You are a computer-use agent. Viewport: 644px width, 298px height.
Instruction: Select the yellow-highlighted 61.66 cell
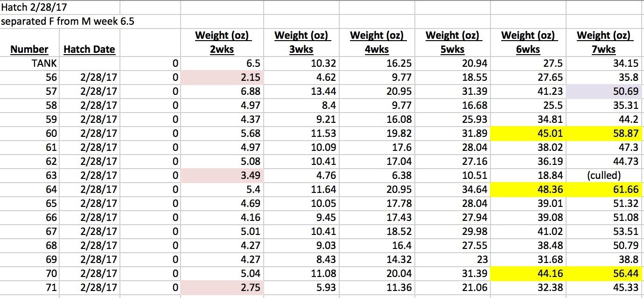604,190
